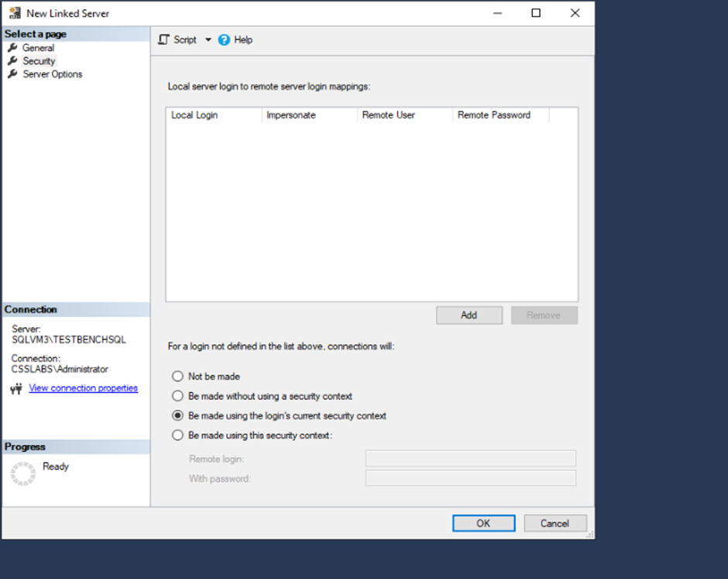The image size is (728, 579).
Task: Close the New Linked Server window
Action: pyautogui.click(x=575, y=13)
